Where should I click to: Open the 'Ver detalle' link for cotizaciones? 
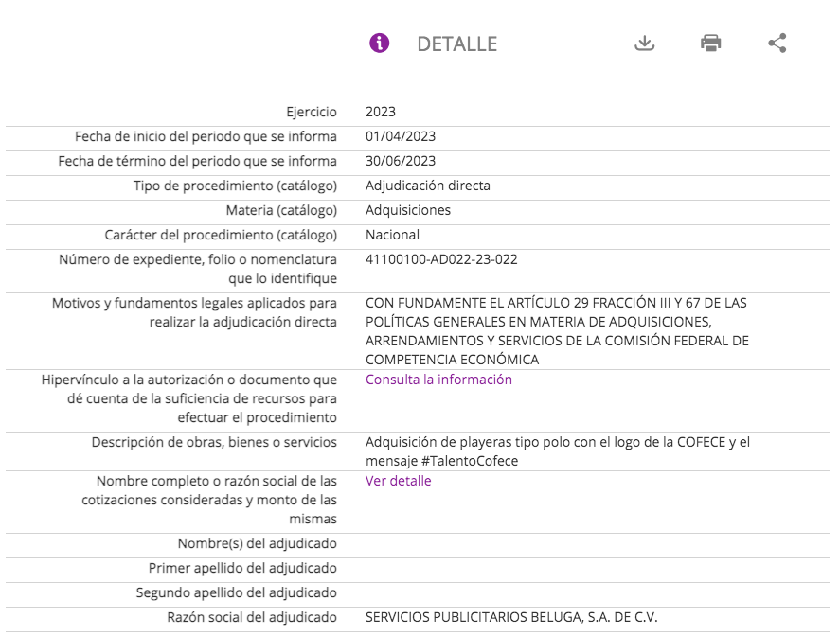[x=398, y=481]
